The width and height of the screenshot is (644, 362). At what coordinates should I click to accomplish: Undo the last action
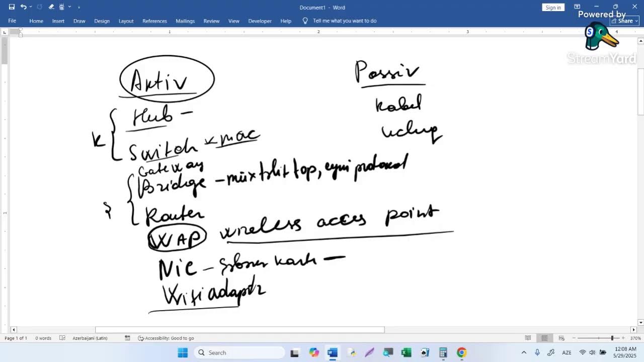pyautogui.click(x=23, y=7)
